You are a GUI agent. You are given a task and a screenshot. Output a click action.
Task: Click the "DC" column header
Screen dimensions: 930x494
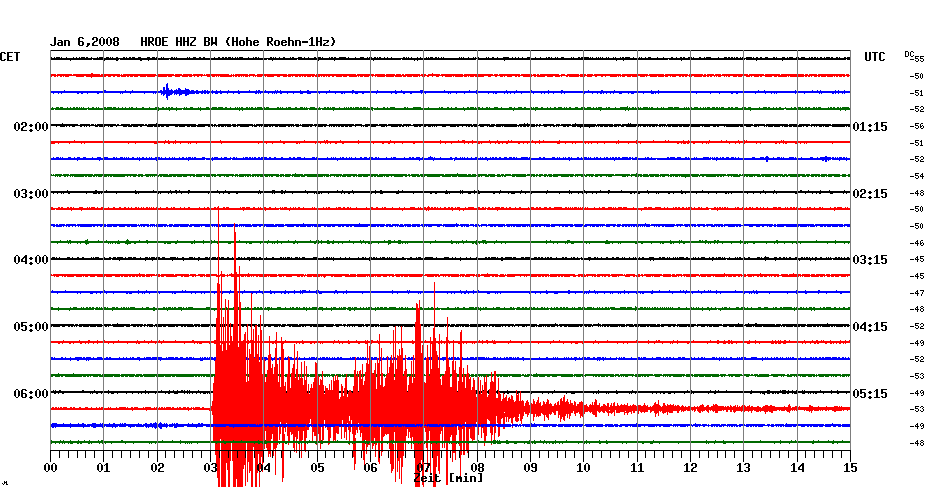[x=908, y=54]
